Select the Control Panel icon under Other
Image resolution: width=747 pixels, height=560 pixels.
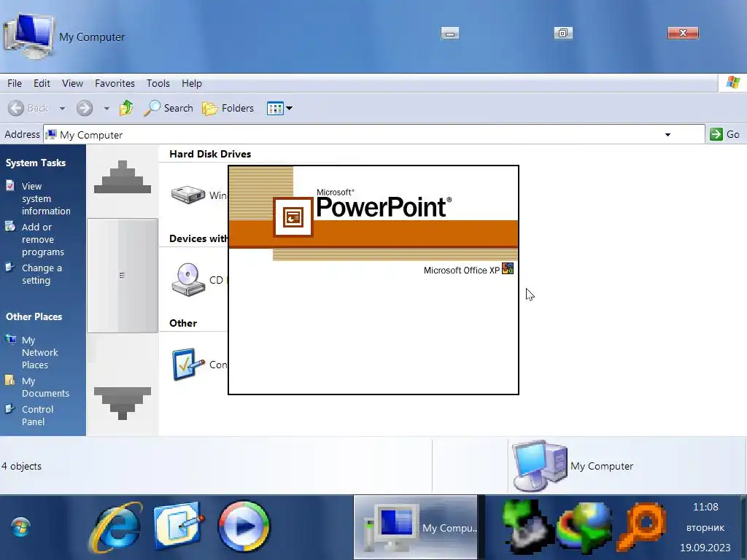point(188,365)
